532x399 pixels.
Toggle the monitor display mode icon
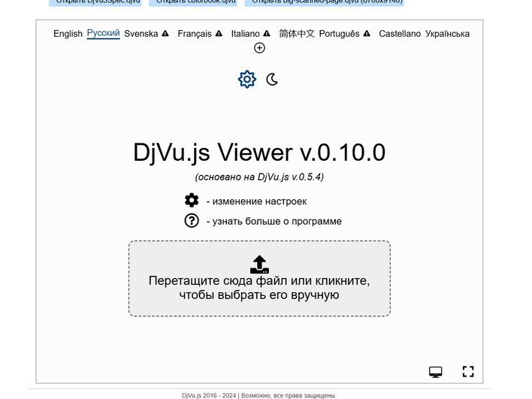436,372
